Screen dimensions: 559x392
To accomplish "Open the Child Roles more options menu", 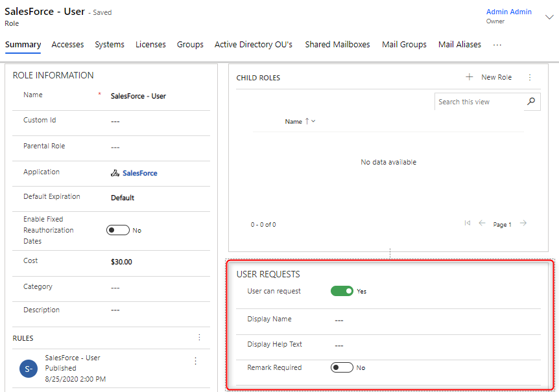I will (529, 77).
